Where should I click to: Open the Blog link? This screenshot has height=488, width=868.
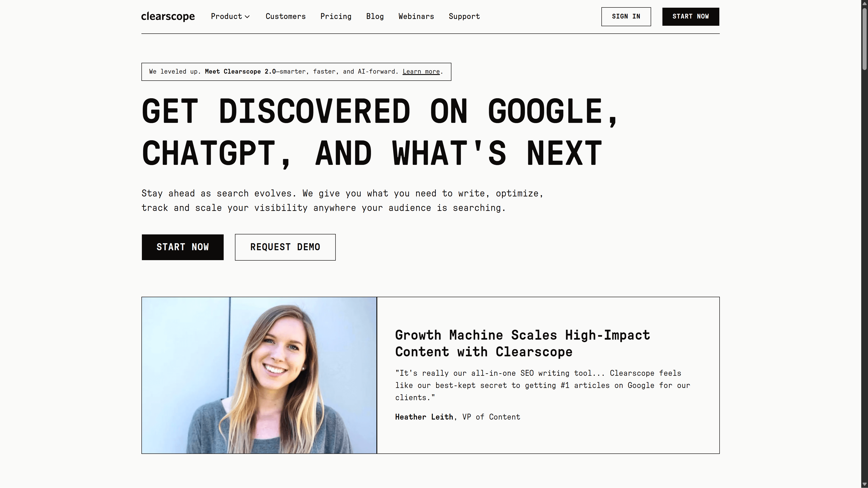[375, 16]
